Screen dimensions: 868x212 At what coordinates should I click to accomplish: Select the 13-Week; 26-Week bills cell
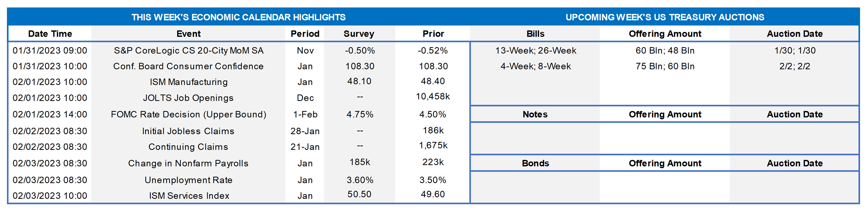[536, 51]
